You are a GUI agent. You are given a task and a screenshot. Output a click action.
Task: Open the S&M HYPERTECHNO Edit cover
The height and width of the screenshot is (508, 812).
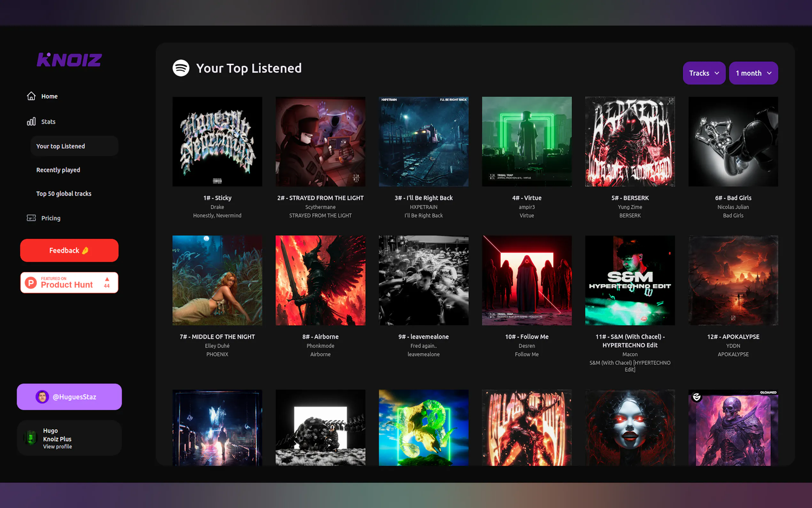coord(630,280)
